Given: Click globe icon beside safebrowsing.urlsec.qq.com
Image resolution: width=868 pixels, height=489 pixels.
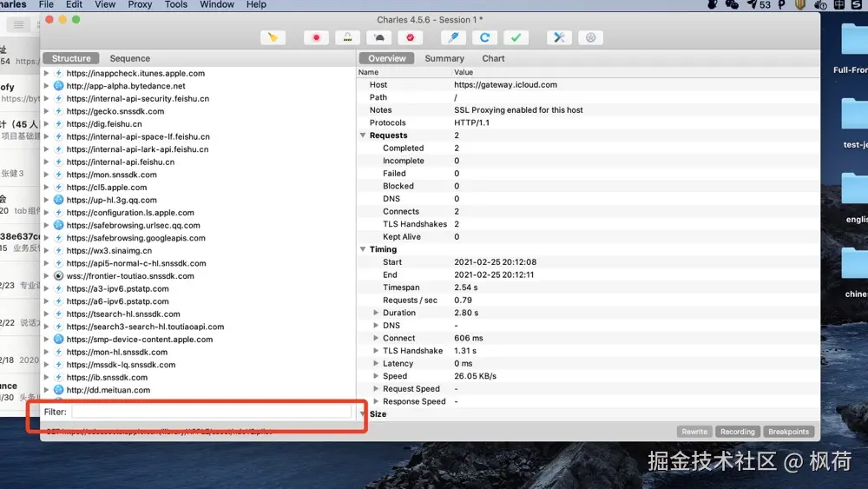Looking at the screenshot, I should click(58, 226).
